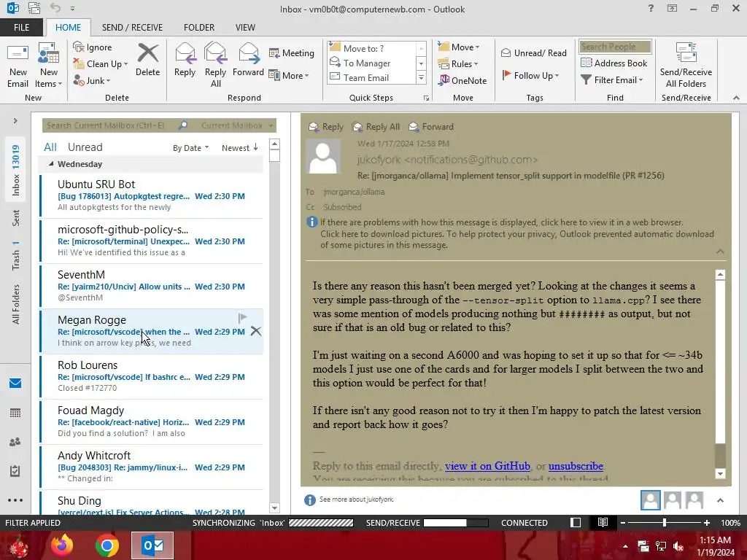The height and width of the screenshot is (560, 747).
Task: Select the HOME ribbon tab
Action: pos(68,27)
